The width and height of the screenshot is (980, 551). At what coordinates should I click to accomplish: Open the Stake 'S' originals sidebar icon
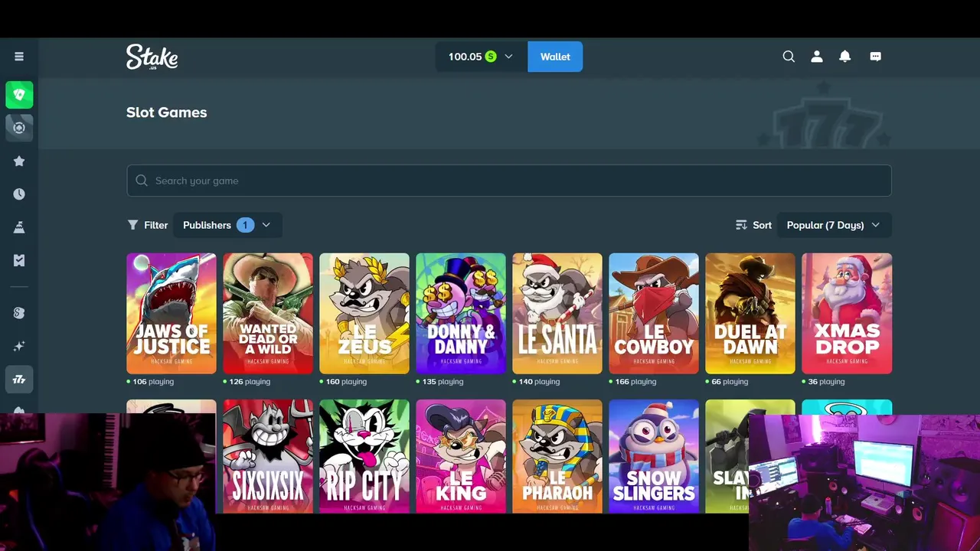19,312
